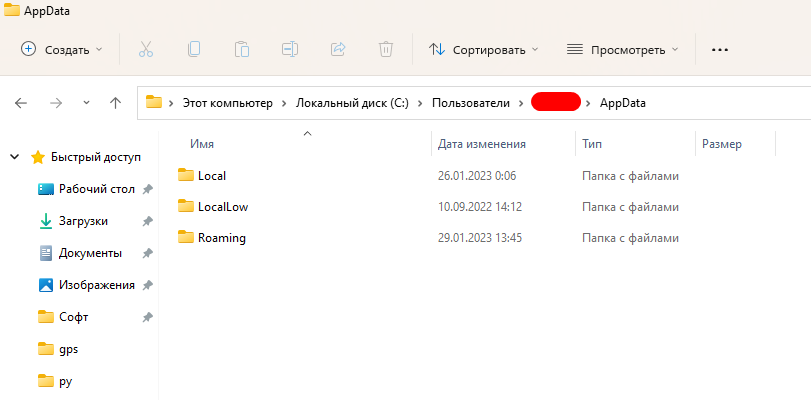Click date 29.01.2023 13:45

[479, 238]
